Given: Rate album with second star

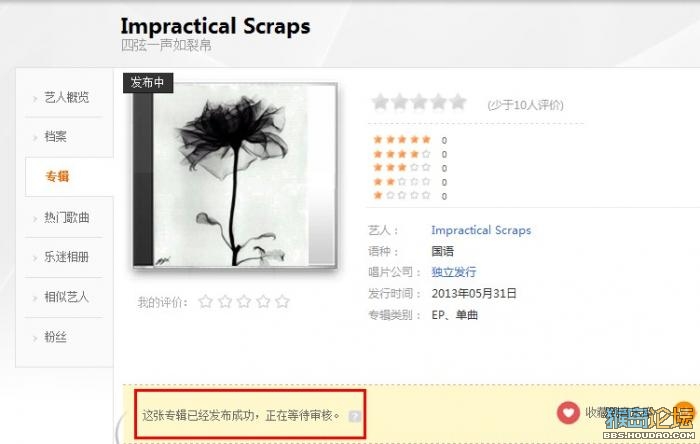Looking at the screenshot, I should 225,302.
